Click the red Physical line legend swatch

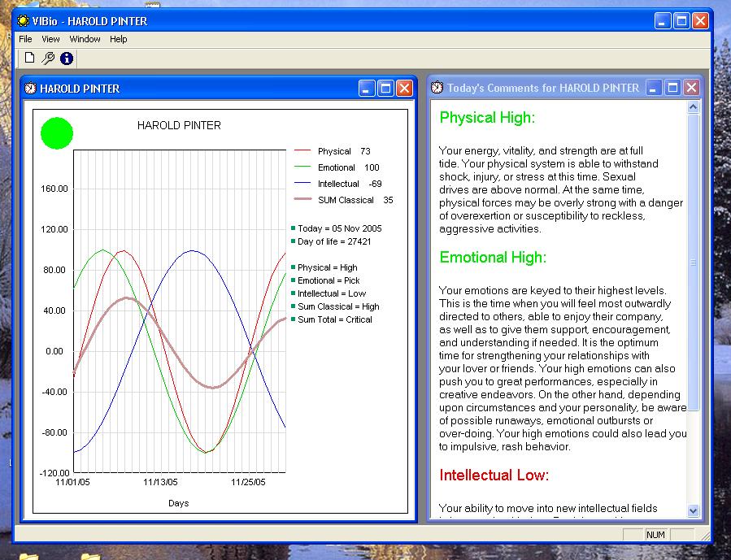coord(302,151)
